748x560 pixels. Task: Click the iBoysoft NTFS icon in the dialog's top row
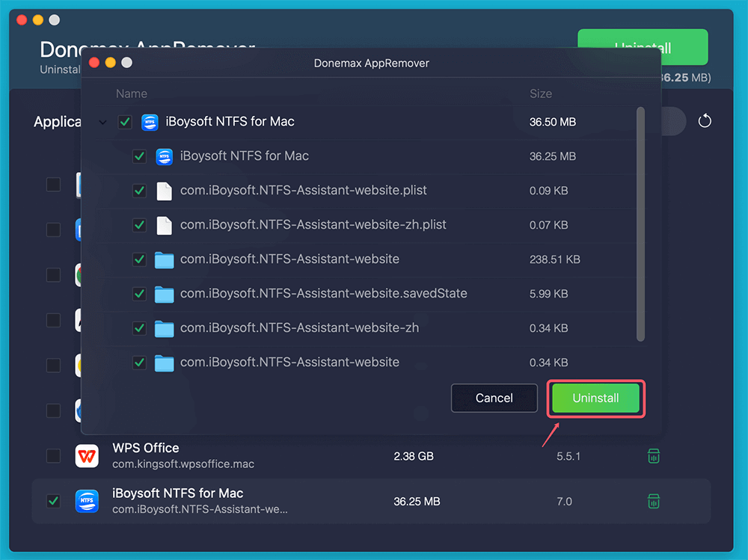[150, 121]
